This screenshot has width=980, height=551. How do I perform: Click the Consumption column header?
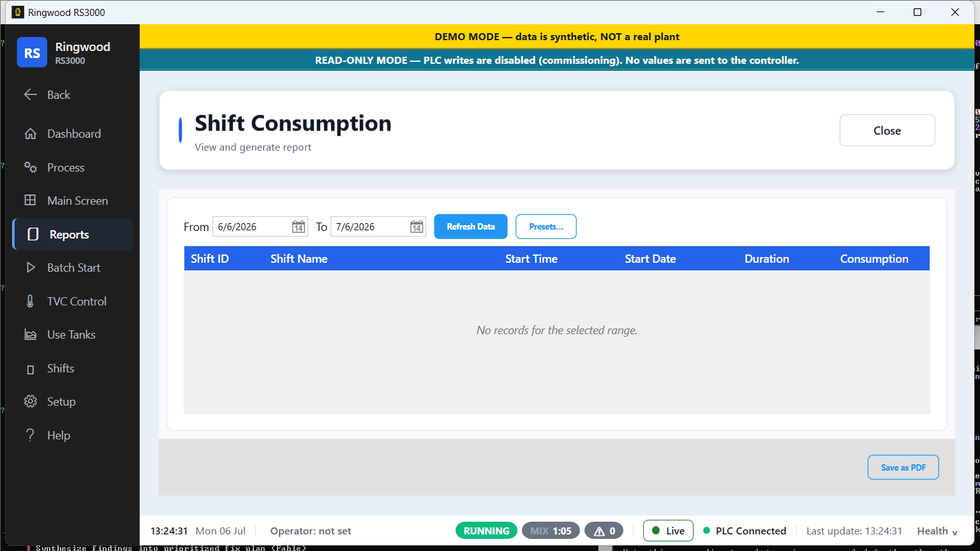(x=874, y=259)
